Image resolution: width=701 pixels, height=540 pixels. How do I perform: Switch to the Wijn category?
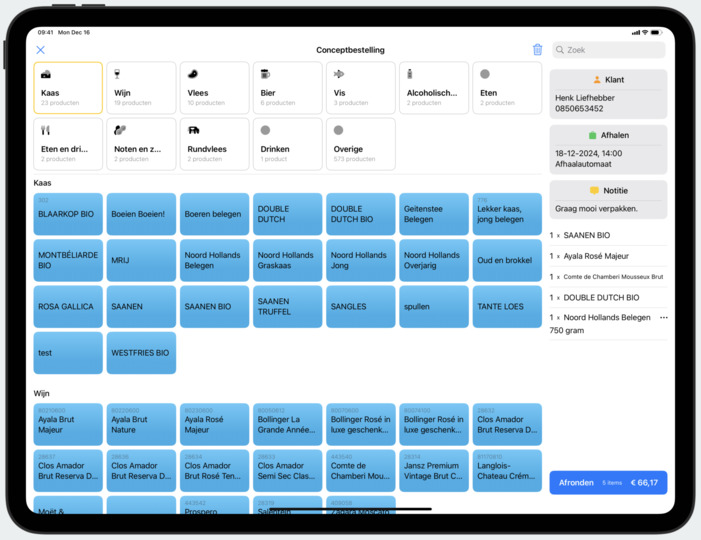[141, 88]
